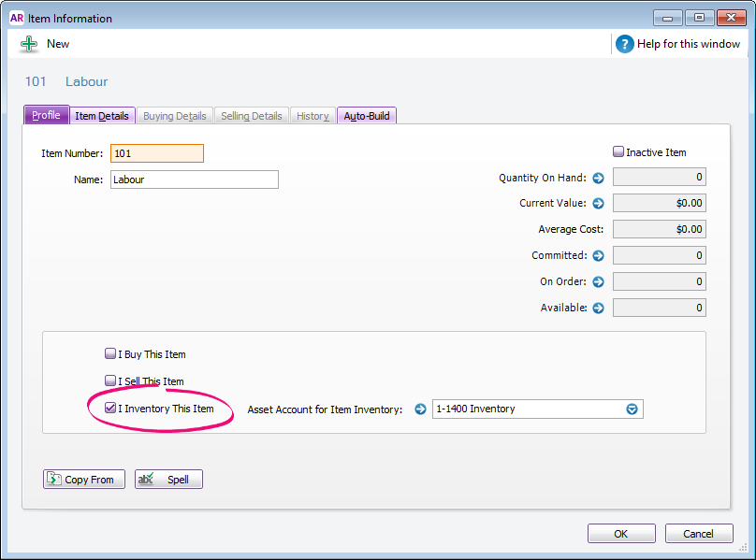Confirm with the OK button

click(x=620, y=534)
